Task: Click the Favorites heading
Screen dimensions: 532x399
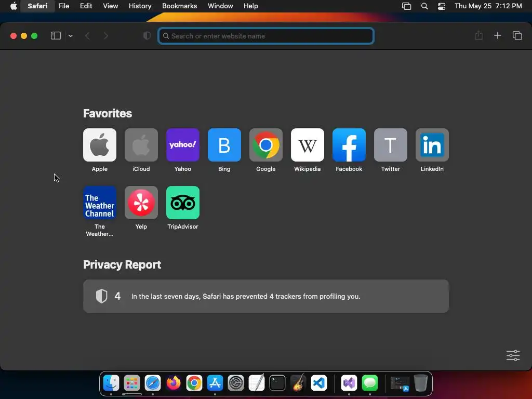Action: 107,113
